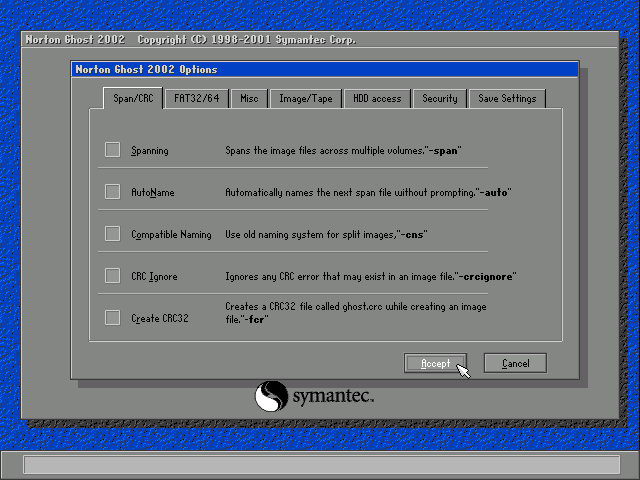640x480 pixels.
Task: Select the Span/CRC tab
Action: tap(133, 98)
